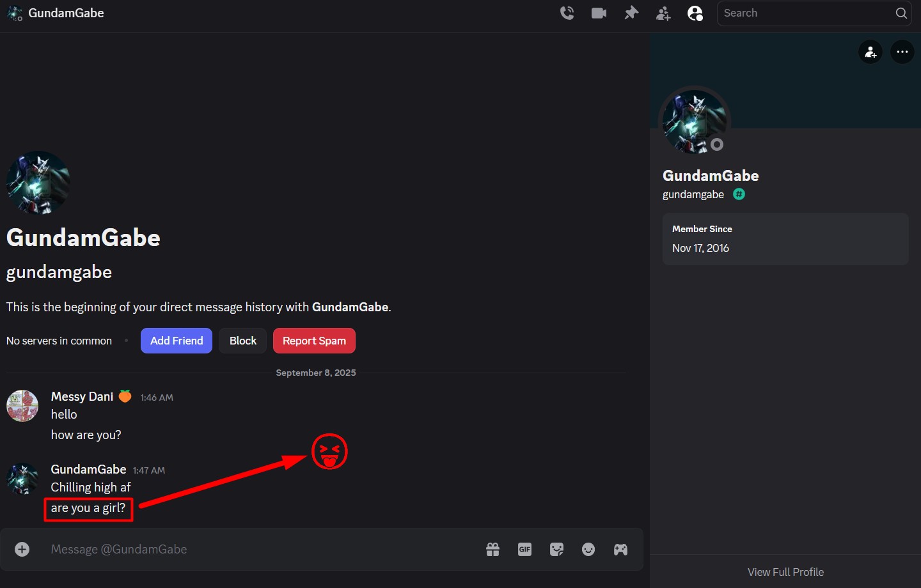921x588 pixels.
Task: Click the Add Friend button
Action: click(x=177, y=341)
